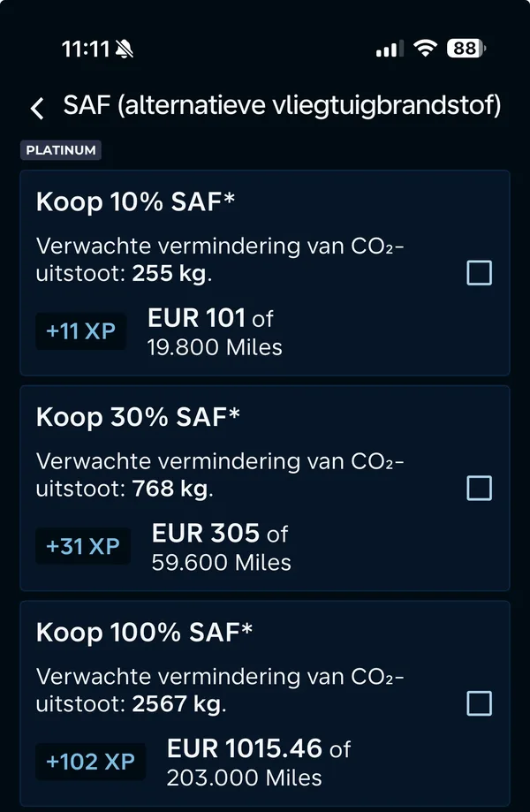Tap the battery indicator showing 88
The image size is (530, 812).
tap(468, 48)
